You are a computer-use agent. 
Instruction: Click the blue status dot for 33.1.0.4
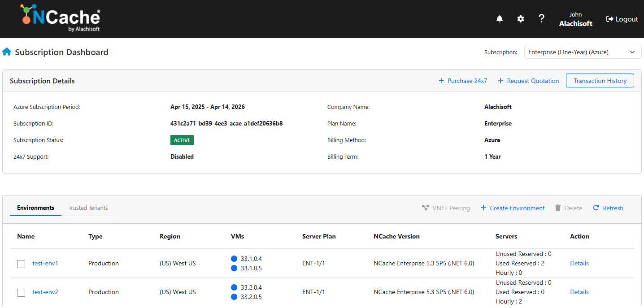pos(234,259)
